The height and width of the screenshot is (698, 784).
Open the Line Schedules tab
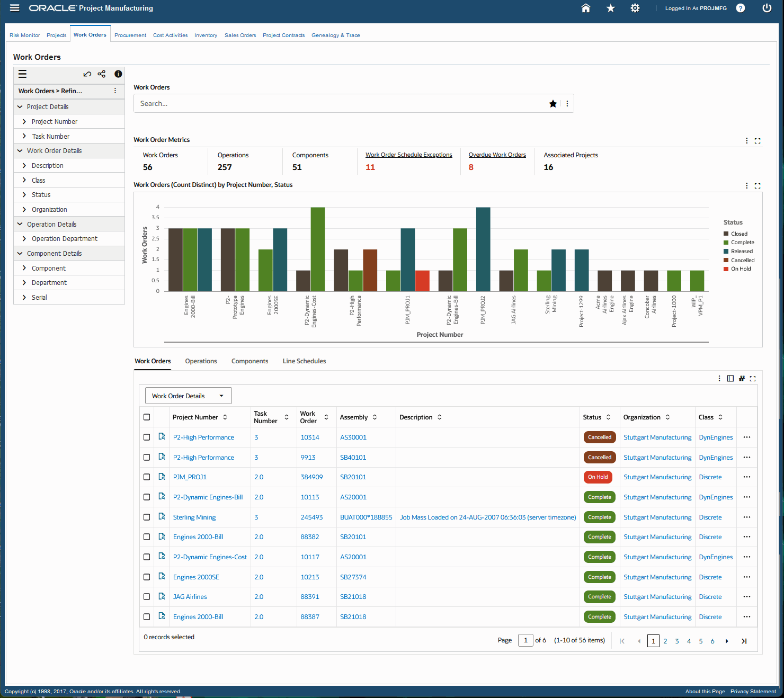point(304,361)
